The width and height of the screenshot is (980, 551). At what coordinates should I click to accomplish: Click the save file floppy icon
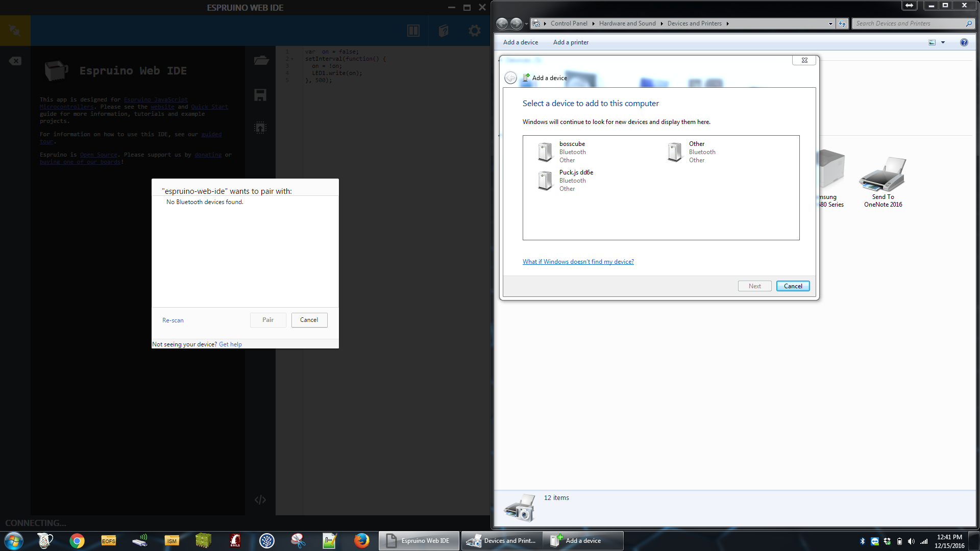tap(260, 95)
